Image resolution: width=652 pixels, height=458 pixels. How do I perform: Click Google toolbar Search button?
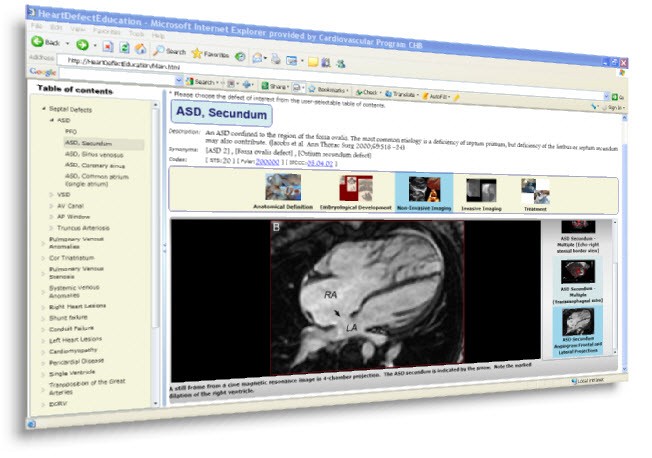[201, 82]
